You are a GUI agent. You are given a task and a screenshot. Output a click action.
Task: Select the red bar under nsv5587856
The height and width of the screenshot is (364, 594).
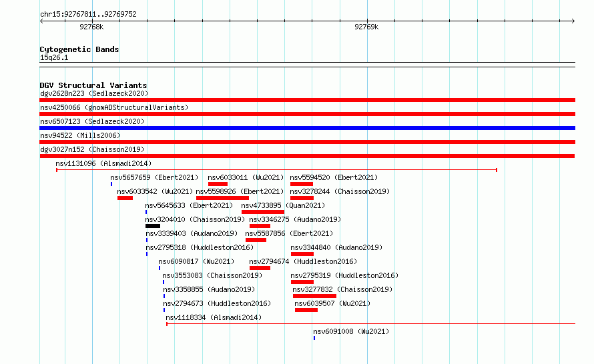256,240
